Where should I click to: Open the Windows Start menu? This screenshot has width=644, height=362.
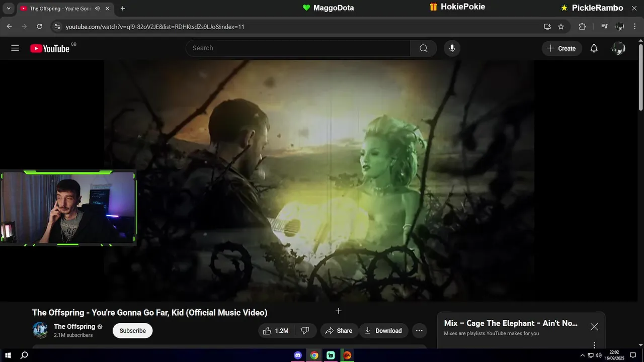coord(8,355)
